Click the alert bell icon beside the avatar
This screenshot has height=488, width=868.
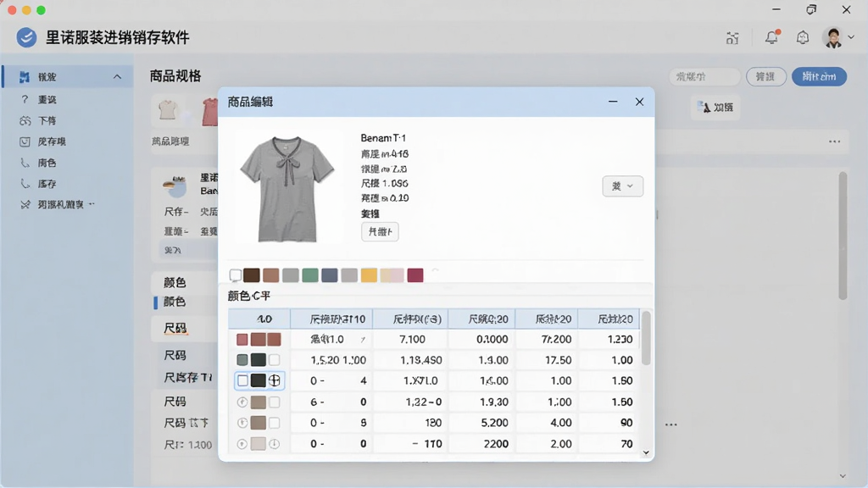pos(803,37)
